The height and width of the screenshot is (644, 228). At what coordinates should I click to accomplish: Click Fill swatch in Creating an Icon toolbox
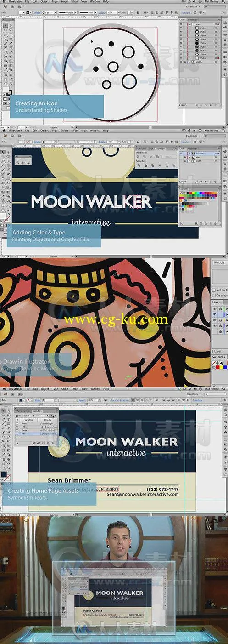5,89
